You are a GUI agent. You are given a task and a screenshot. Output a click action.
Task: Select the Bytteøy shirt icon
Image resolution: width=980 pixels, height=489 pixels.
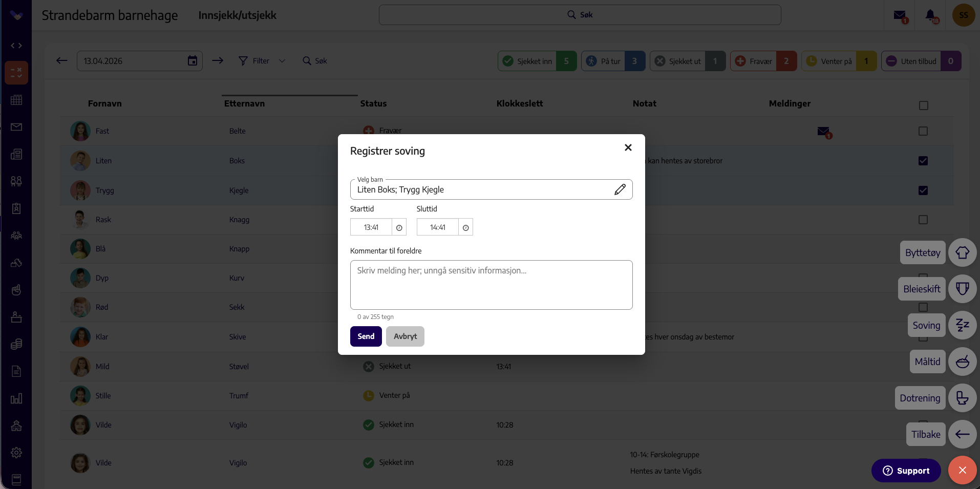(x=963, y=252)
